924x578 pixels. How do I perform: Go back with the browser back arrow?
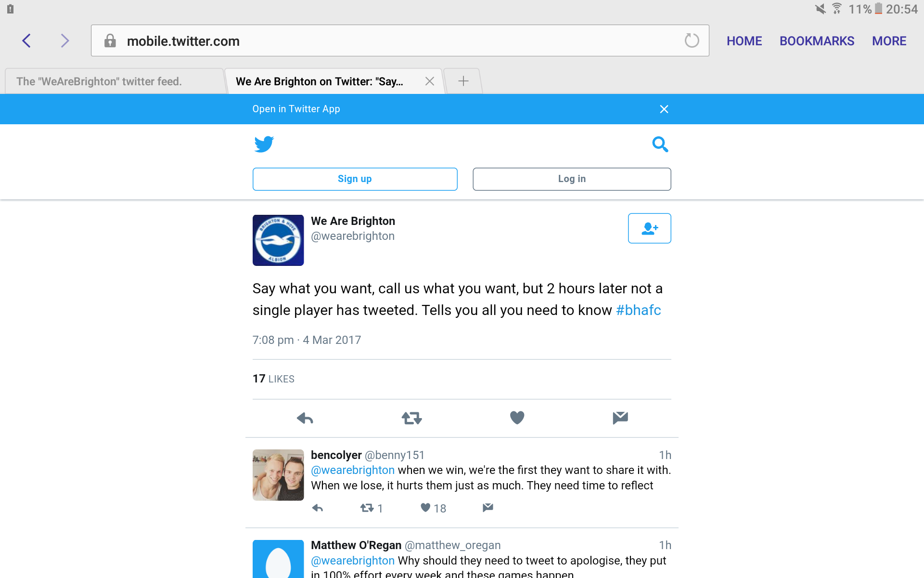(26, 41)
